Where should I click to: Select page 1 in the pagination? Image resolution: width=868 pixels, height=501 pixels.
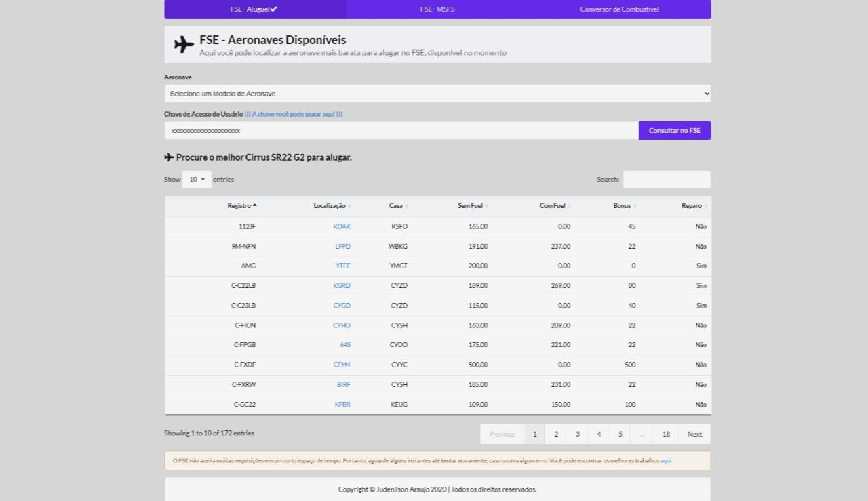(x=534, y=434)
